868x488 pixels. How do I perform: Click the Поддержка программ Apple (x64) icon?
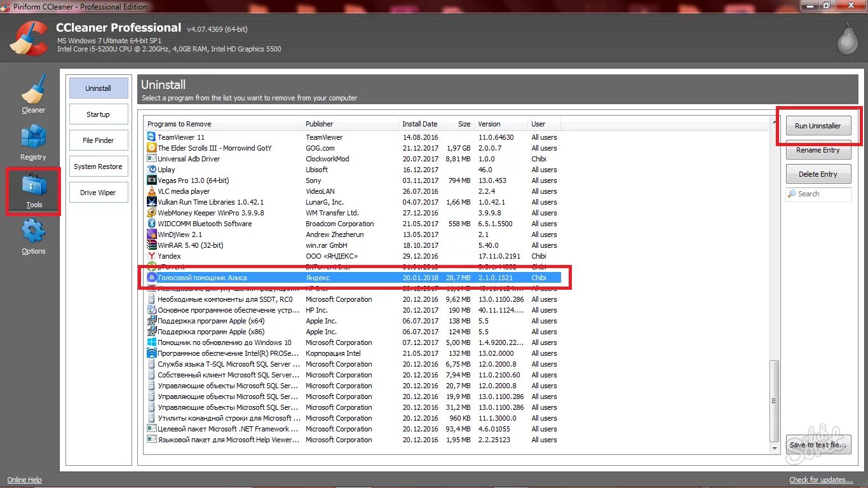pyautogui.click(x=151, y=321)
